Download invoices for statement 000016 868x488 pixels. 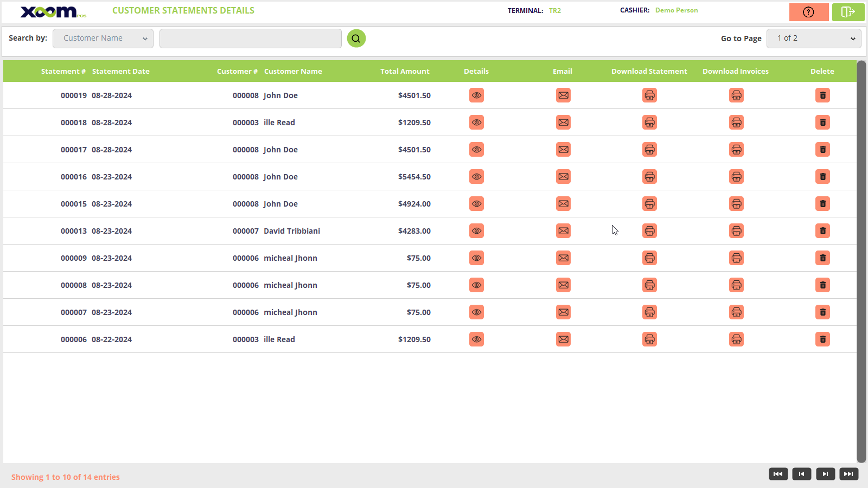click(x=736, y=177)
